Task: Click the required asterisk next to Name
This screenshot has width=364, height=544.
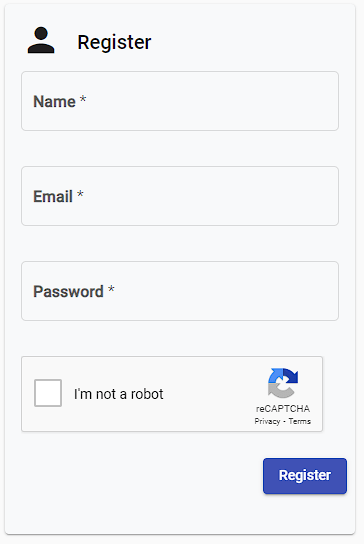Action: click(x=83, y=99)
